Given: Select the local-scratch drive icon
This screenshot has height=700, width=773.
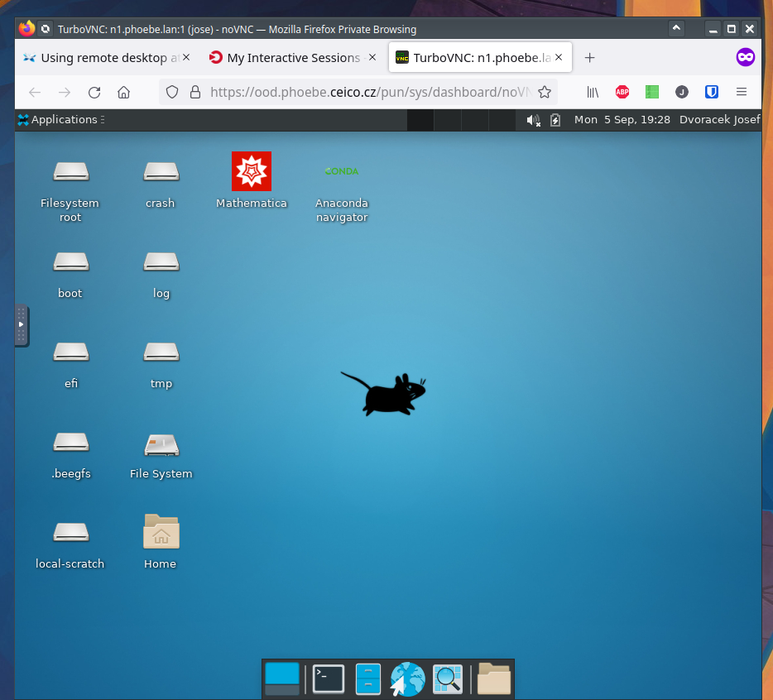Looking at the screenshot, I should click(x=71, y=532).
